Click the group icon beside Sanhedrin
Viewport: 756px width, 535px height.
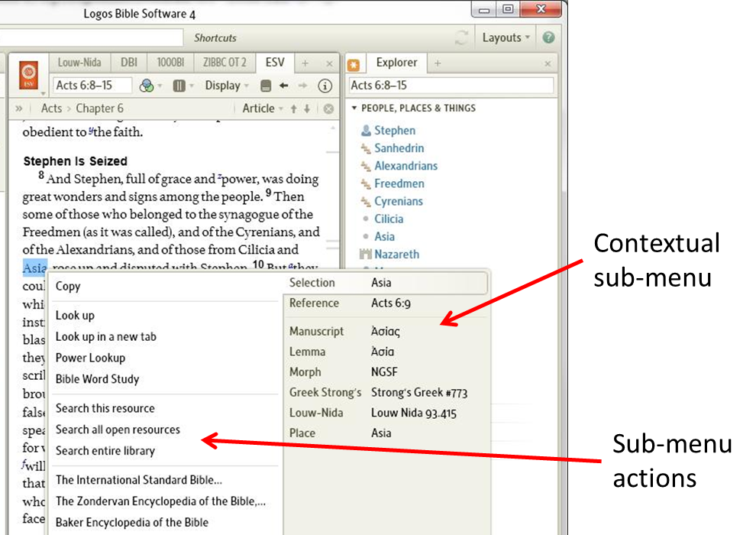(366, 148)
